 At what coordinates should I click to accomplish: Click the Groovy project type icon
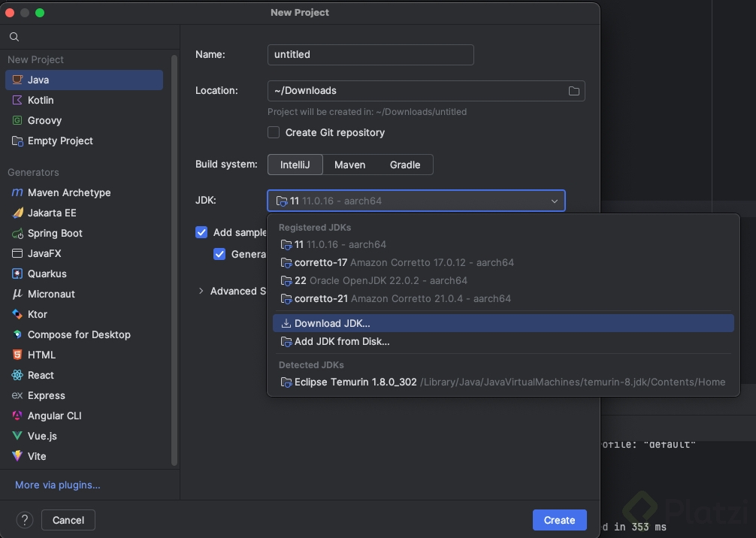coord(17,120)
